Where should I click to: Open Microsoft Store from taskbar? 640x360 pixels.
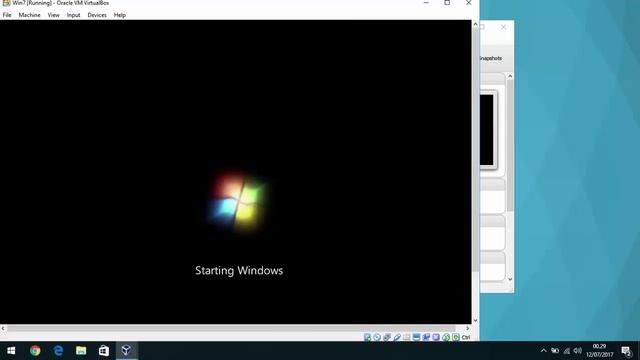(104, 351)
